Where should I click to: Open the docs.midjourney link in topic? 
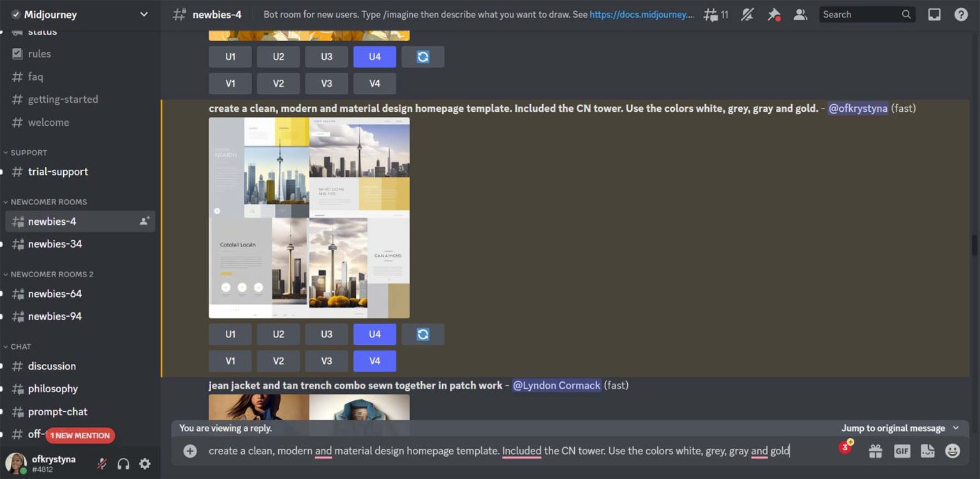(641, 14)
